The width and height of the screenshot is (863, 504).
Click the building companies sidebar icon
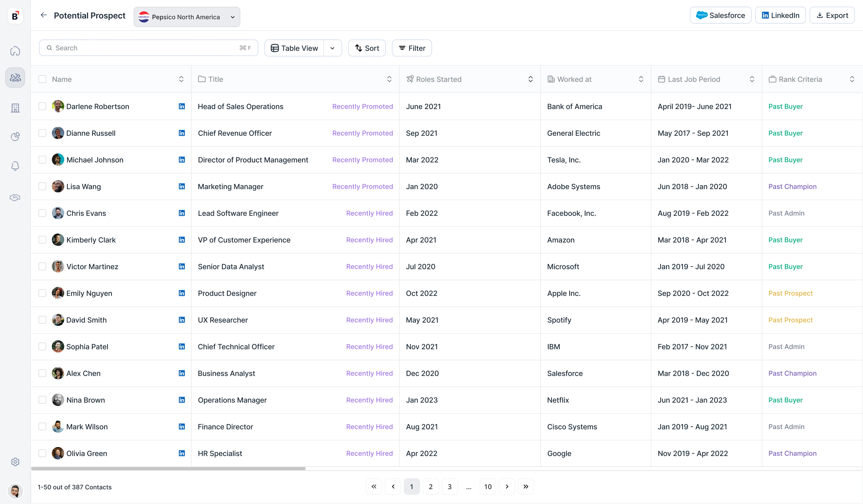point(15,108)
